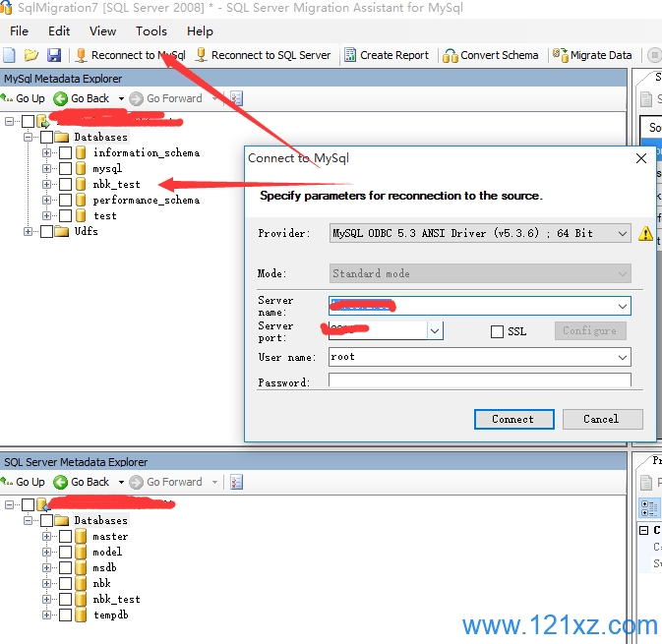Screen dimensions: 662x644
Task: Select msdb in SQL Server tree
Action: pyautogui.click(x=104, y=567)
